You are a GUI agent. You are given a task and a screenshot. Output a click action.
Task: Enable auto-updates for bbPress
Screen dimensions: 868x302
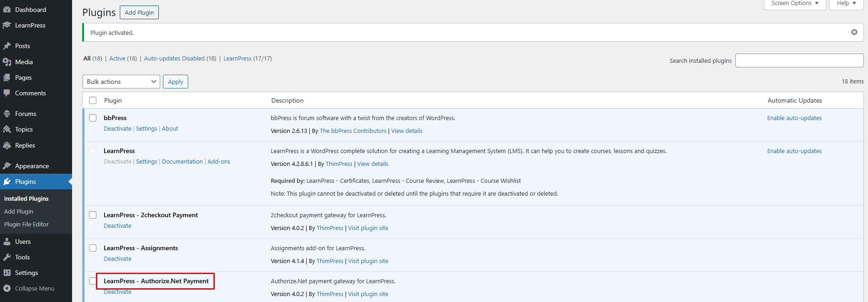pos(794,118)
